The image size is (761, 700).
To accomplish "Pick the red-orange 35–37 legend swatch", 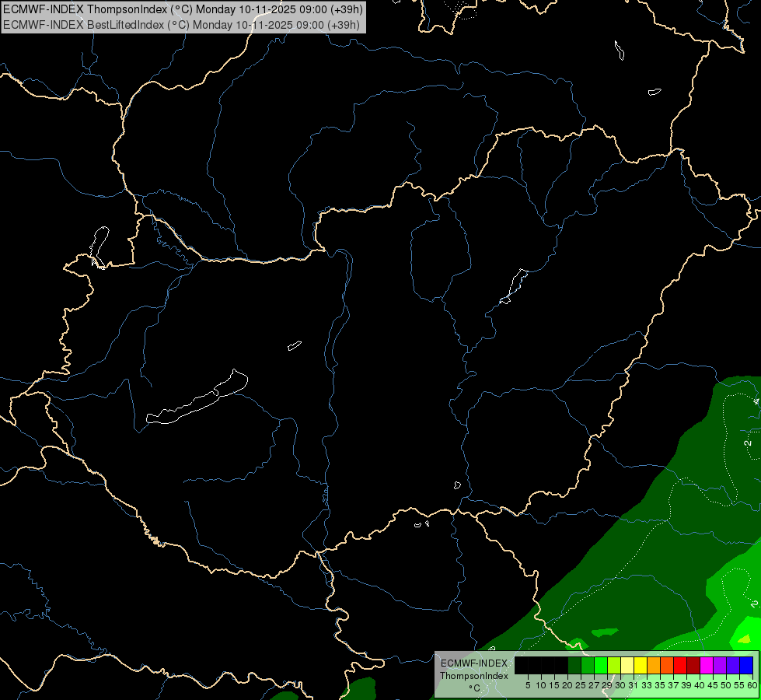I will coord(667,665).
